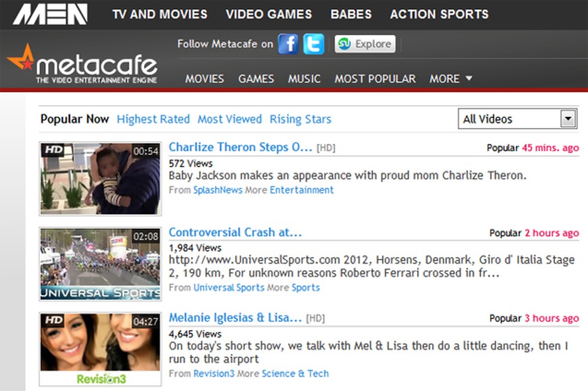Open Charlize Theron video thumbnail

[100, 179]
